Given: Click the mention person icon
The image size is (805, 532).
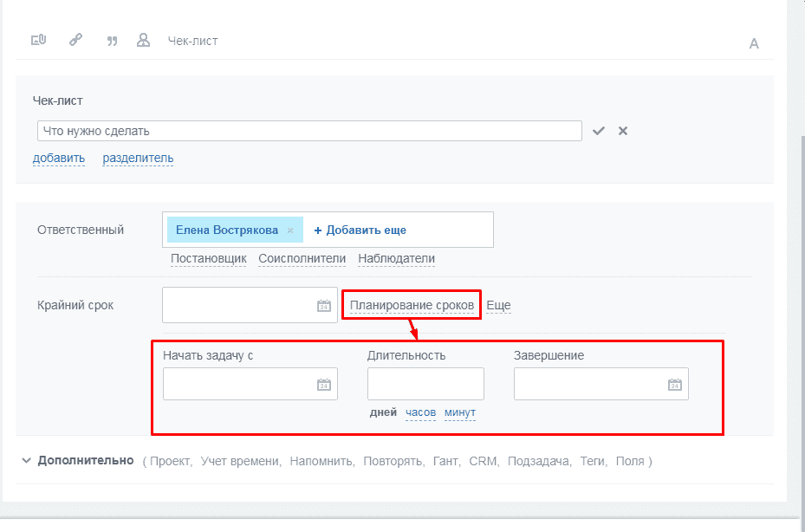Looking at the screenshot, I should coord(144,40).
